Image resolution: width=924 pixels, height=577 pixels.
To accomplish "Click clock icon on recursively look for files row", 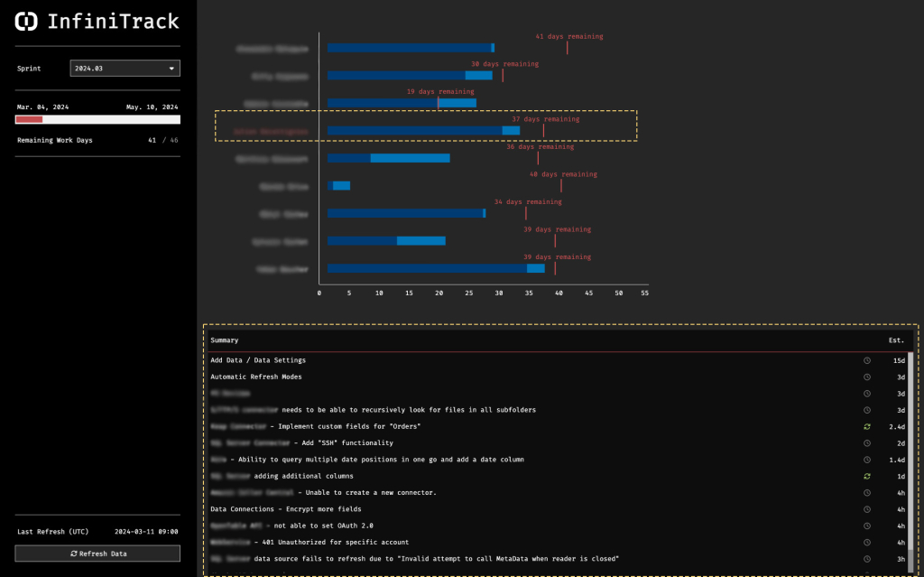I will pyautogui.click(x=867, y=410).
